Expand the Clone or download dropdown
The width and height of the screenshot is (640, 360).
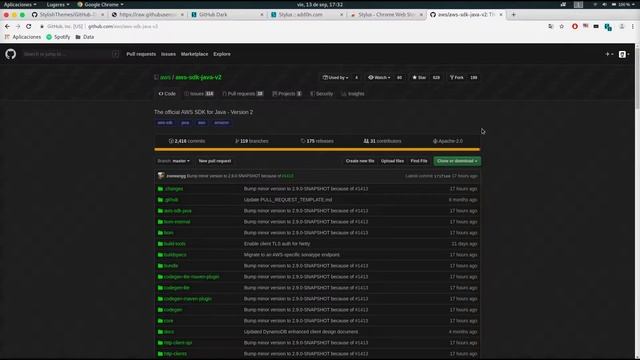coord(457,161)
